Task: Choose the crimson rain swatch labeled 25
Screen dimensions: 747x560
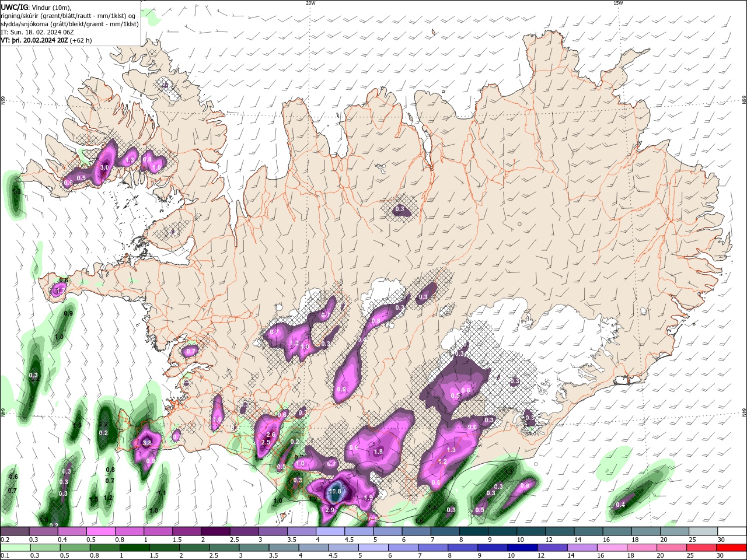Action: tap(701, 548)
